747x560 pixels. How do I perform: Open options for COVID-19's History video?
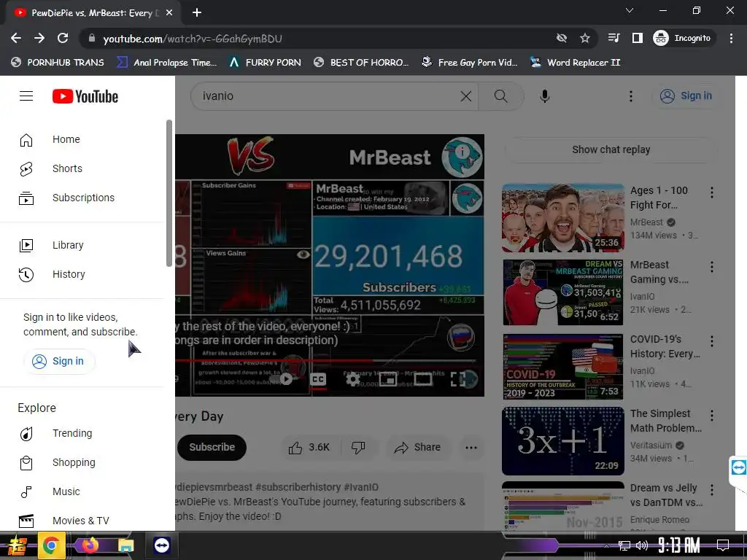tap(712, 341)
